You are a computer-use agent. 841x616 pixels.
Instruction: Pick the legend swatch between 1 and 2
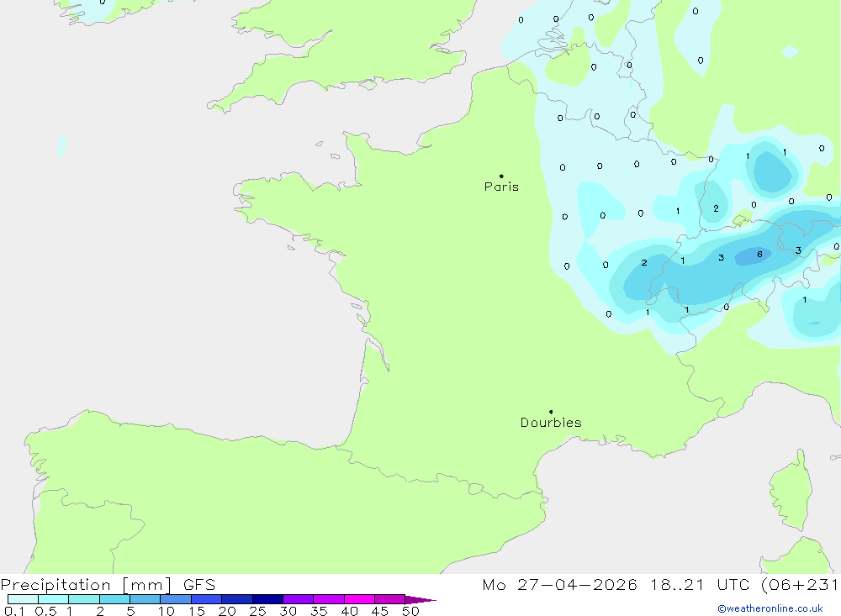coord(84,599)
